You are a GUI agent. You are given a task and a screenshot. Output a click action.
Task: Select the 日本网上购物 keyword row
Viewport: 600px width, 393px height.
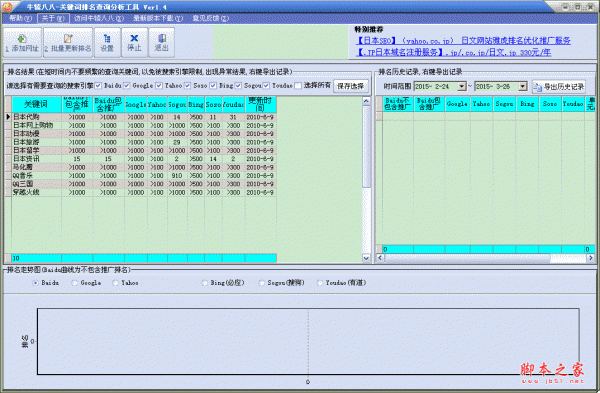click(144, 126)
